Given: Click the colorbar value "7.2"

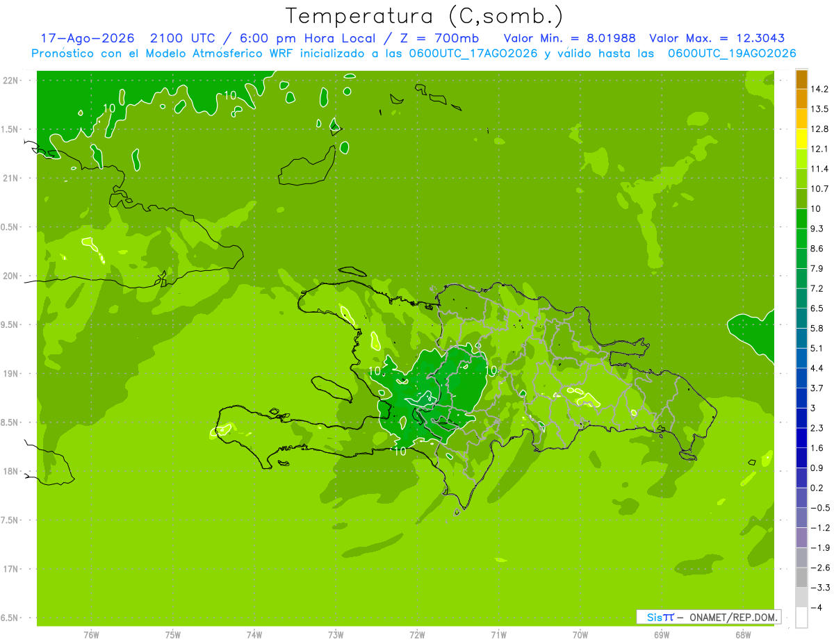Looking at the screenshot, I should [818, 288].
